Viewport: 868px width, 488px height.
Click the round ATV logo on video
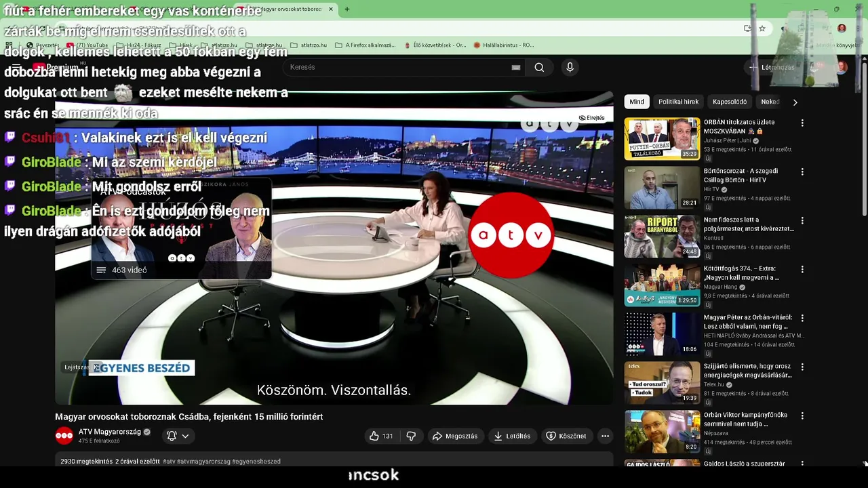511,235
